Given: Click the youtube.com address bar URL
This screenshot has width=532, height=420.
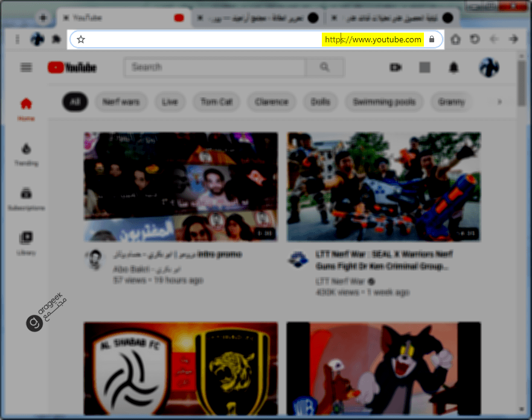Looking at the screenshot, I should pyautogui.click(x=373, y=39).
